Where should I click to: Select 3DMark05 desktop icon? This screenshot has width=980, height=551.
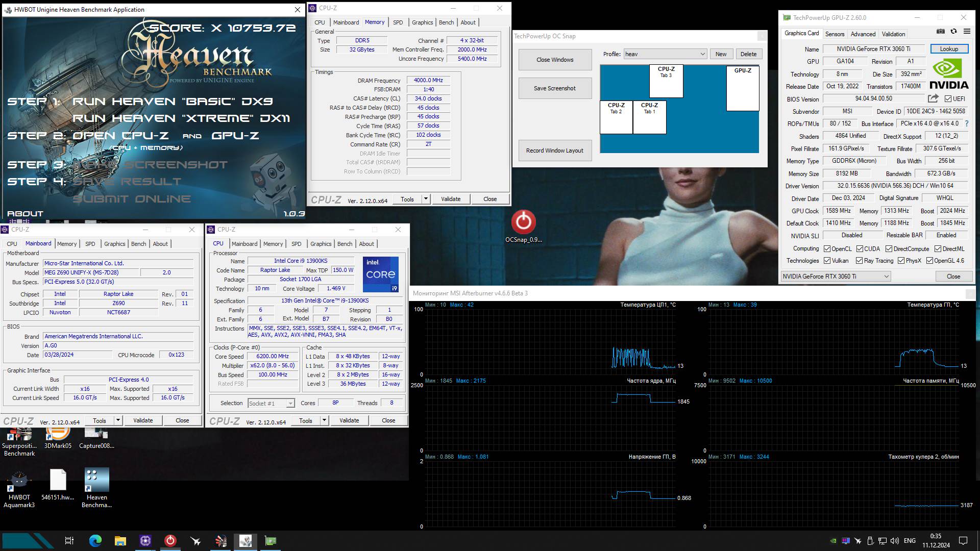click(x=58, y=439)
